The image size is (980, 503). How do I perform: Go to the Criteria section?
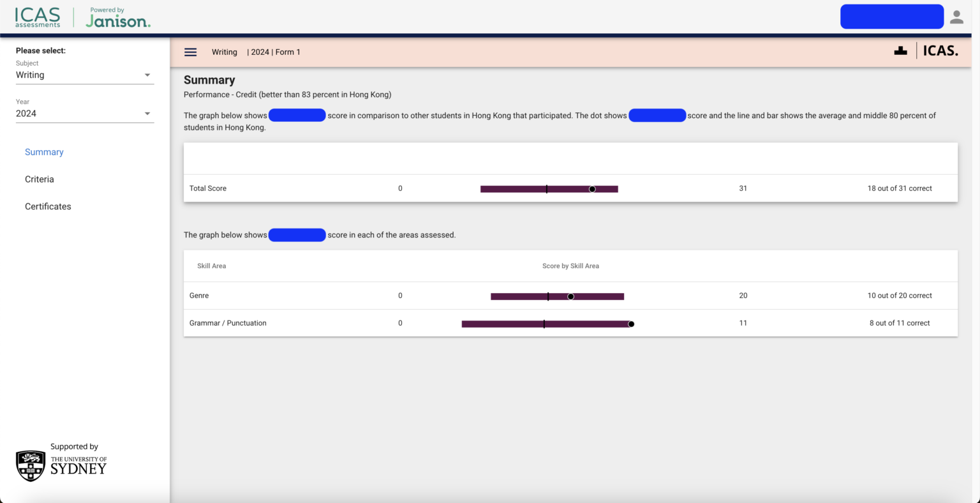[x=40, y=179]
